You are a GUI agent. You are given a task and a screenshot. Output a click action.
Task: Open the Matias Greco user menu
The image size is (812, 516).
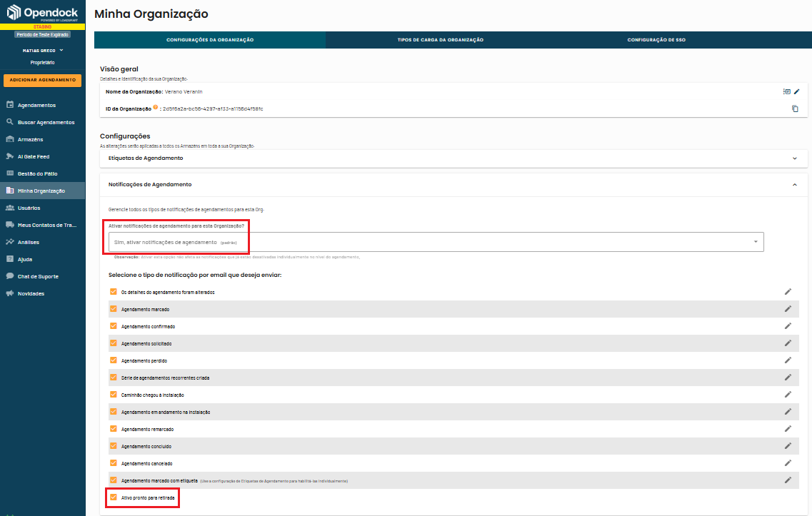(42, 51)
